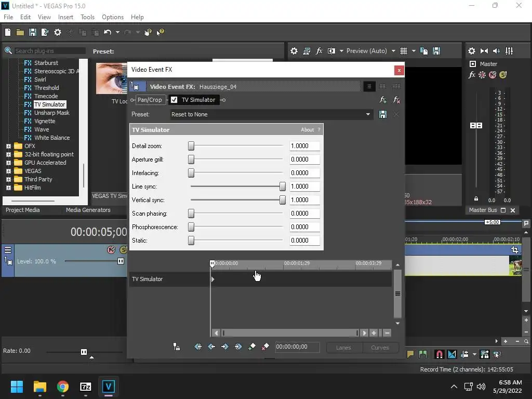Click Video Output FX icon in preview toolbar
Image resolution: width=532 pixels, height=399 pixels.
319,51
